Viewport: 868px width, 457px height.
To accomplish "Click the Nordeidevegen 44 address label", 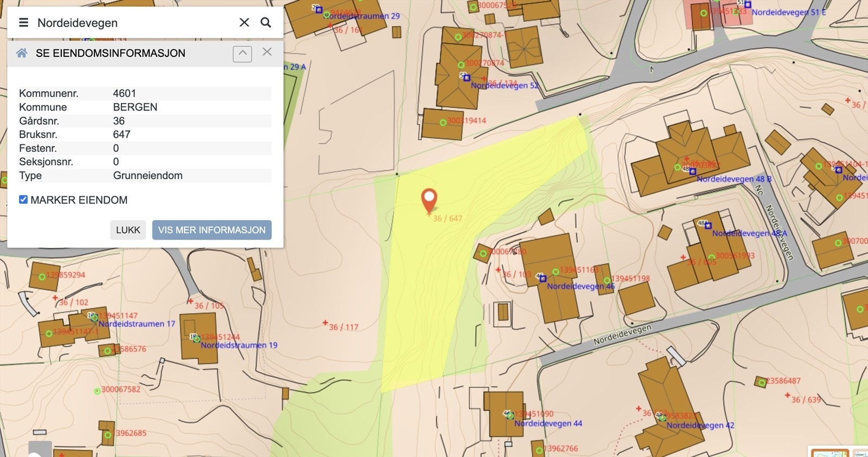I will 548,423.
